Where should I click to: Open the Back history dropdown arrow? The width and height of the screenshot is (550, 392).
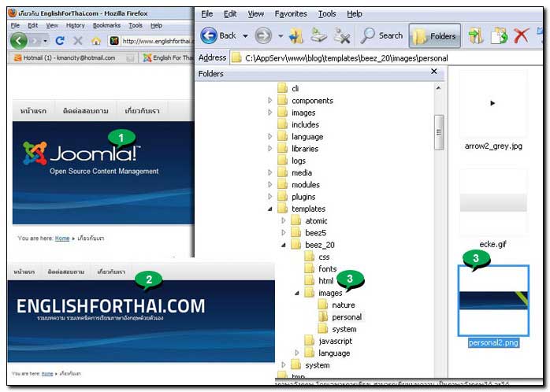[245, 35]
